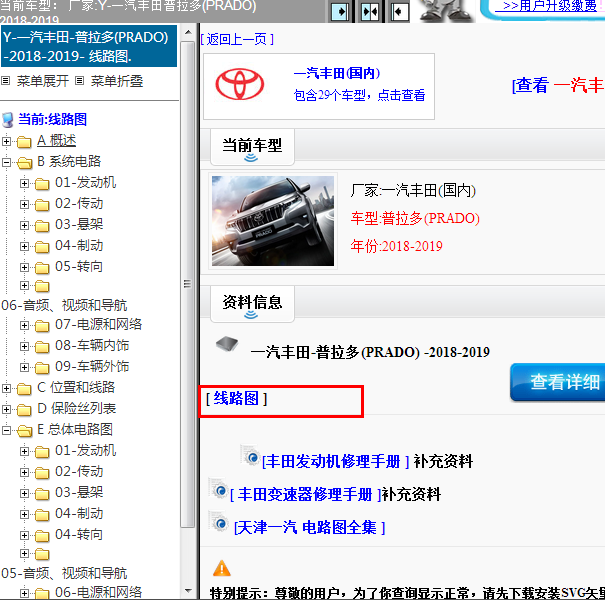The width and height of the screenshot is (605, 600).
Task: Click the double-arrow split panel toolbar icon
Action: coord(370,12)
